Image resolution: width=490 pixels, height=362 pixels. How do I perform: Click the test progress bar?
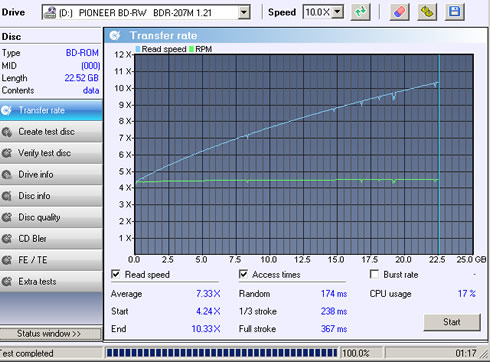[x=222, y=353]
